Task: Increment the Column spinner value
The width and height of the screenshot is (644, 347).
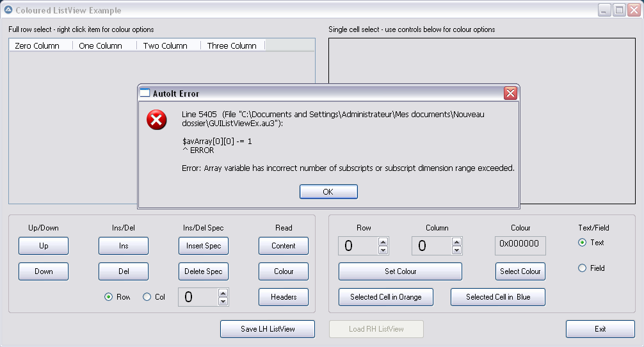Action: [456, 242]
